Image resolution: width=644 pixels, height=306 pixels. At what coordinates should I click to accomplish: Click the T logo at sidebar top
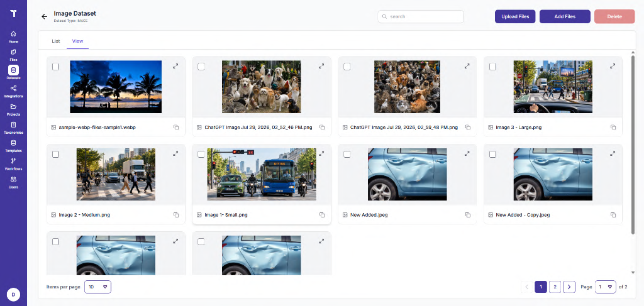14,14
